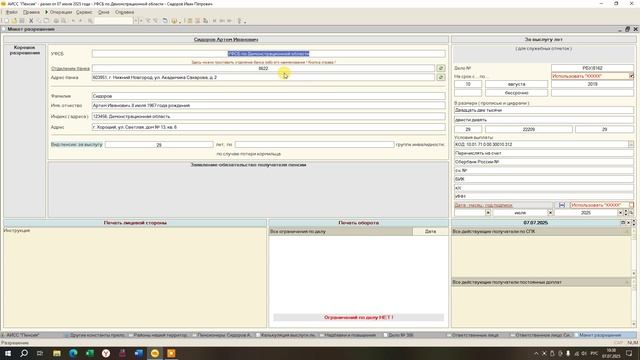This screenshot has height=360, width=640.
Task: Click the Вид пенсии: за выслугу label
Action: 77,144
